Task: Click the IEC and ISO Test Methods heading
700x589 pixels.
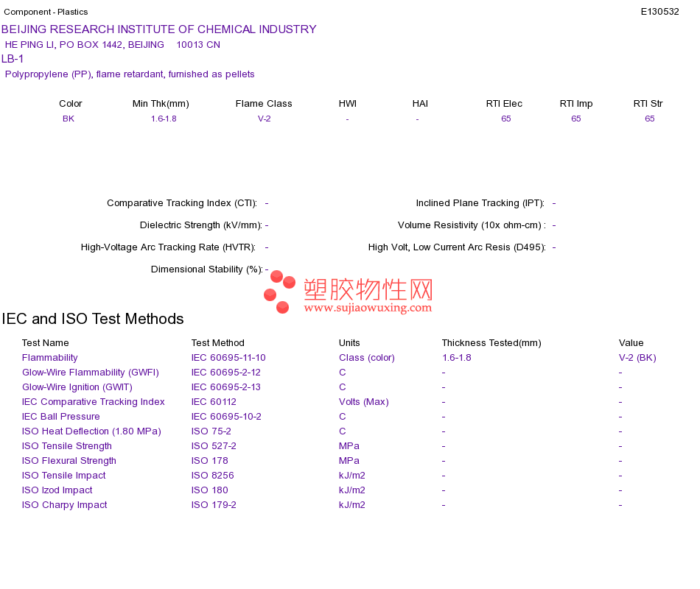Action: pyautogui.click(x=93, y=319)
